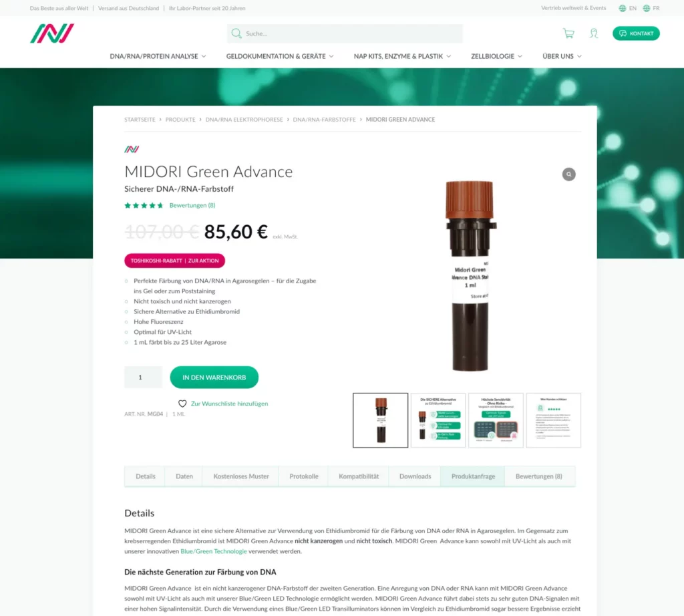Add product with In den Warenkorb button
This screenshot has width=684, height=616.
point(214,377)
